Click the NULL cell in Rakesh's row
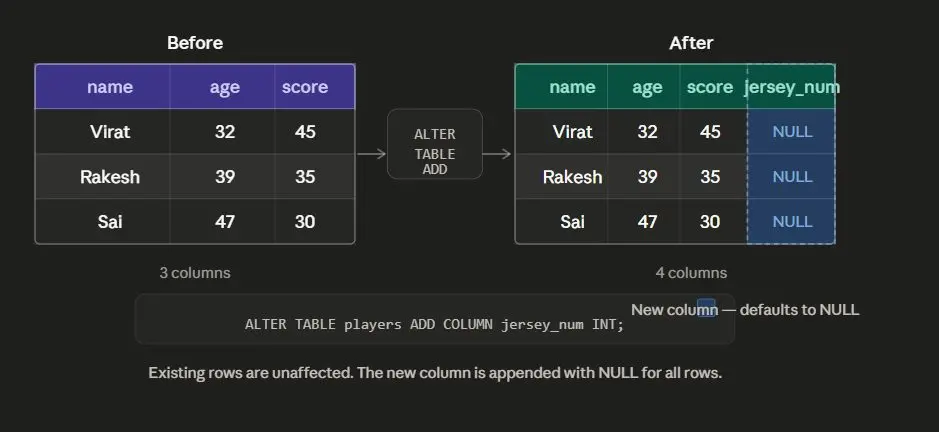 click(792, 177)
